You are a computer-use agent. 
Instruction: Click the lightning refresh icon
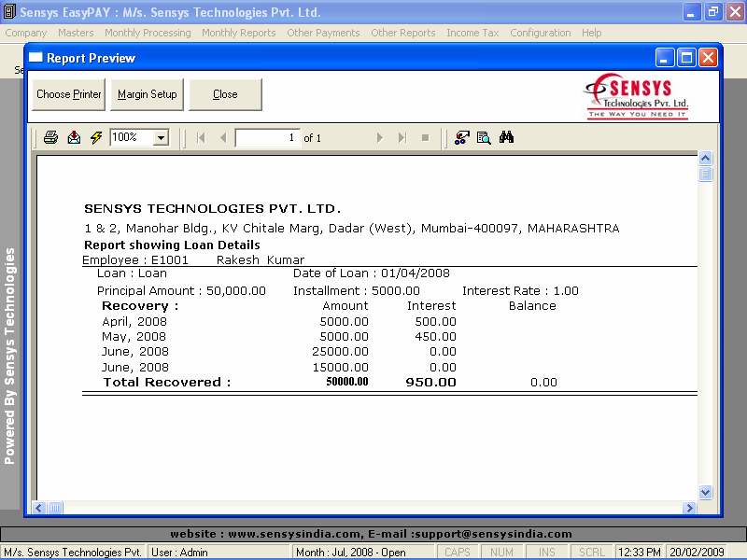(96, 137)
